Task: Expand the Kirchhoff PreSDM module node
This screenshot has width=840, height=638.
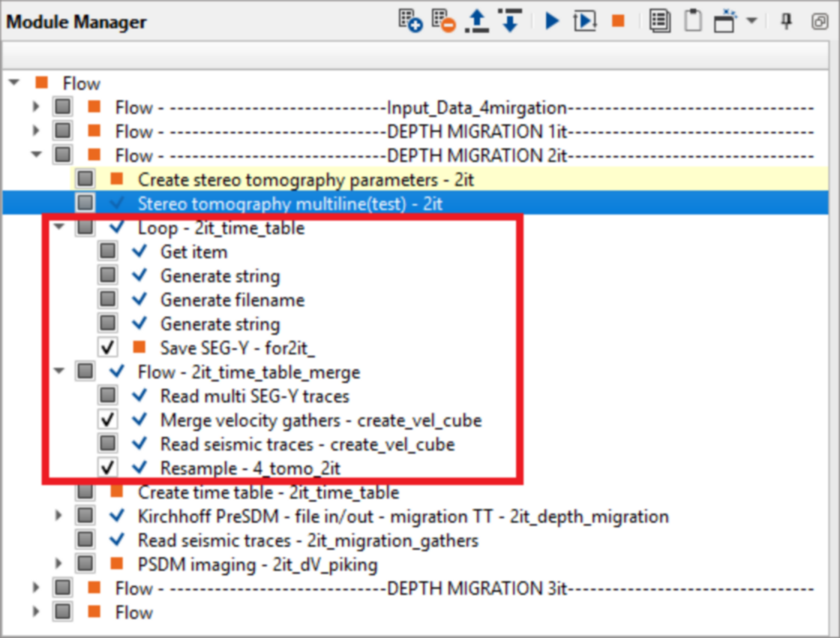Action: point(59,516)
